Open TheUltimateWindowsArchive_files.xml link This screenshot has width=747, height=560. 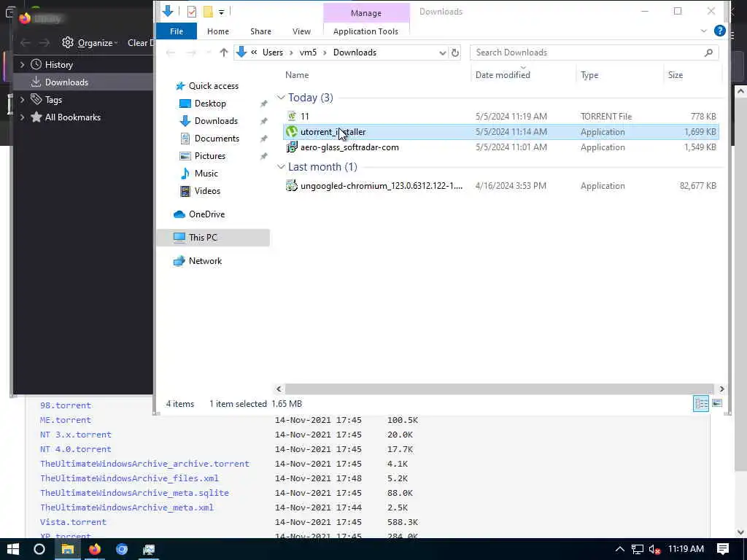click(130, 478)
